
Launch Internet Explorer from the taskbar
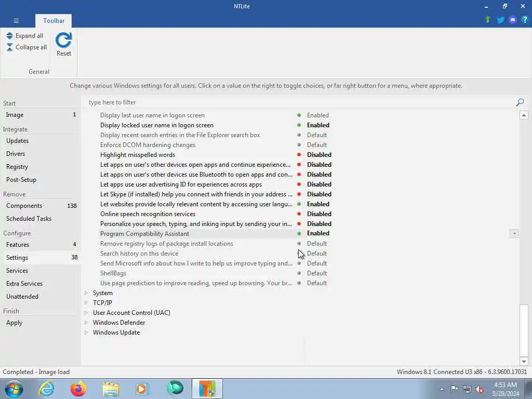pyautogui.click(x=46, y=389)
